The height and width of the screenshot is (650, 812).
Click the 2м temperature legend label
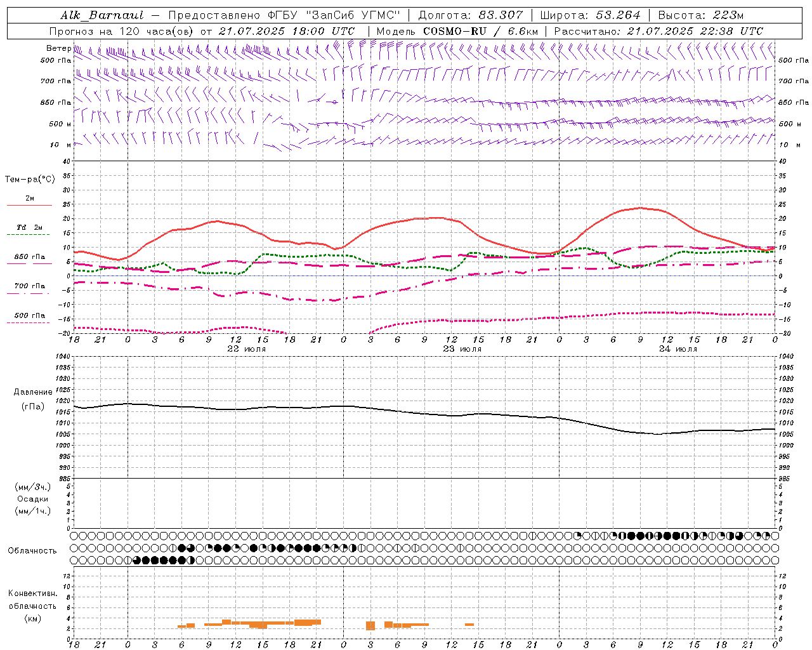tap(30, 198)
